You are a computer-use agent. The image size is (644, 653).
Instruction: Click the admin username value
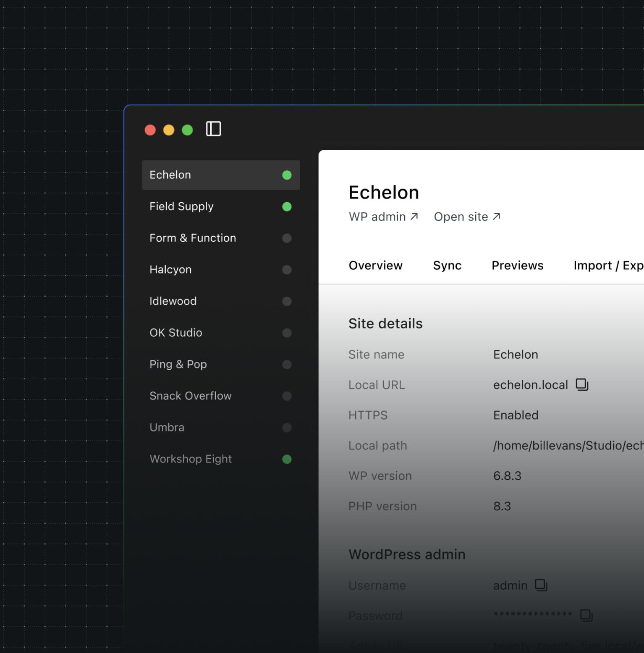coord(510,585)
